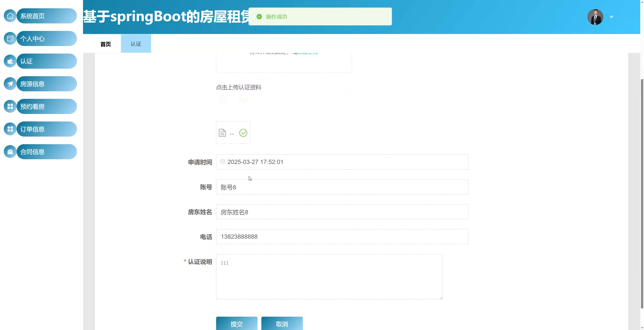The image size is (644, 330).
Task: Click the home icon beside 系统首页
Action: tap(10, 16)
